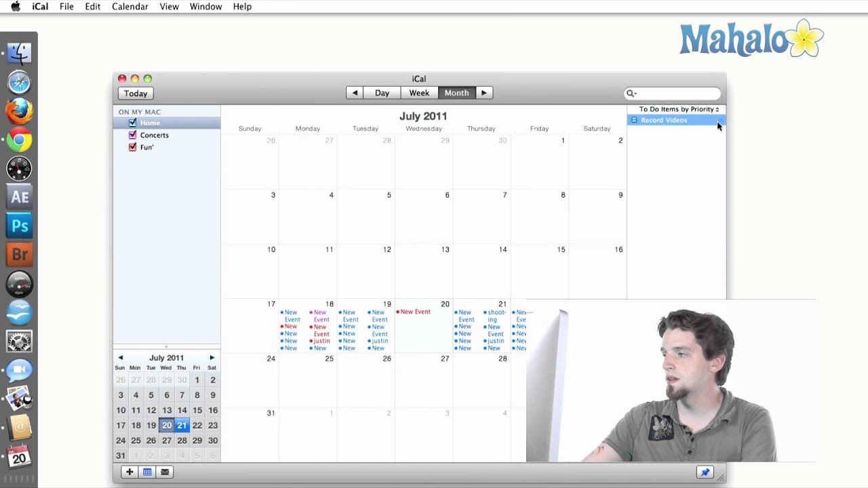This screenshot has width=868, height=488.
Task: Open the View menu
Action: pos(170,7)
